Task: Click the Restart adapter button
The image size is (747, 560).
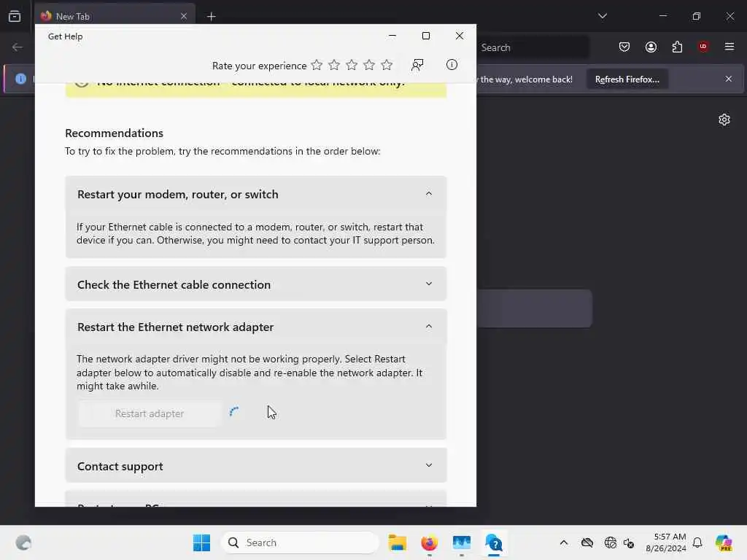Action: [x=150, y=413]
